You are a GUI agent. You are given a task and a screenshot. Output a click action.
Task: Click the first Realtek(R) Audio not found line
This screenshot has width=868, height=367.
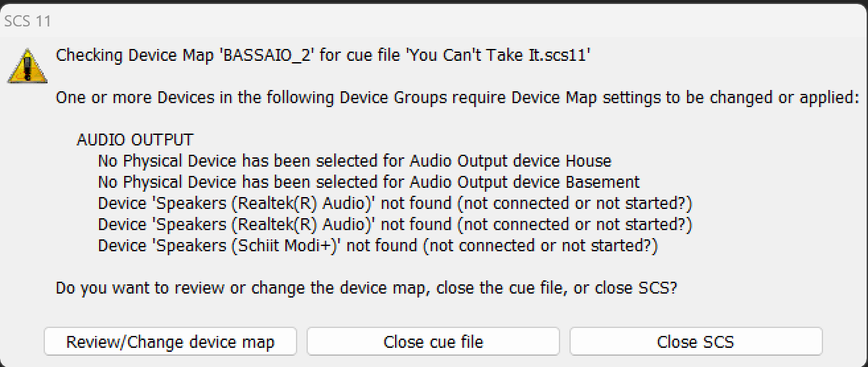(x=394, y=203)
